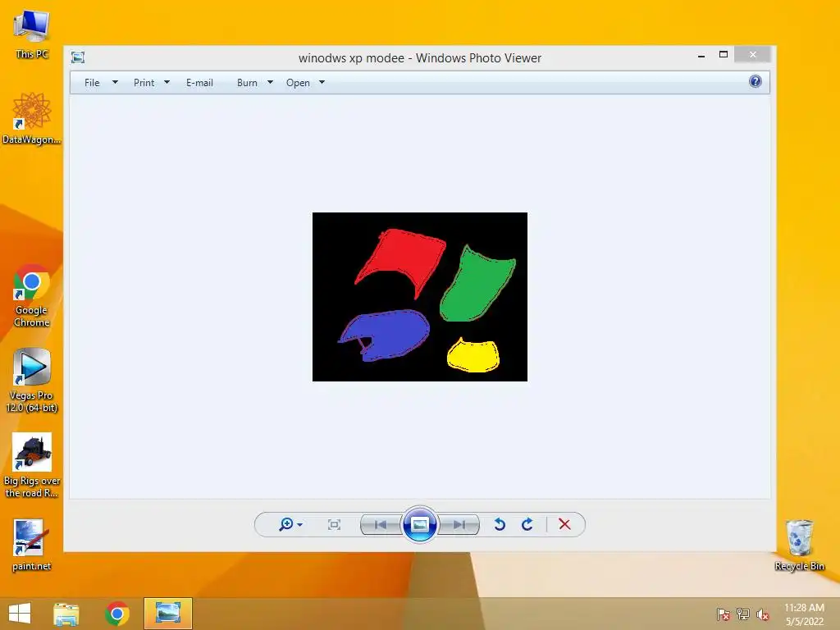The width and height of the screenshot is (840, 630).
Task: Expand the Print dropdown arrow
Action: (167, 83)
